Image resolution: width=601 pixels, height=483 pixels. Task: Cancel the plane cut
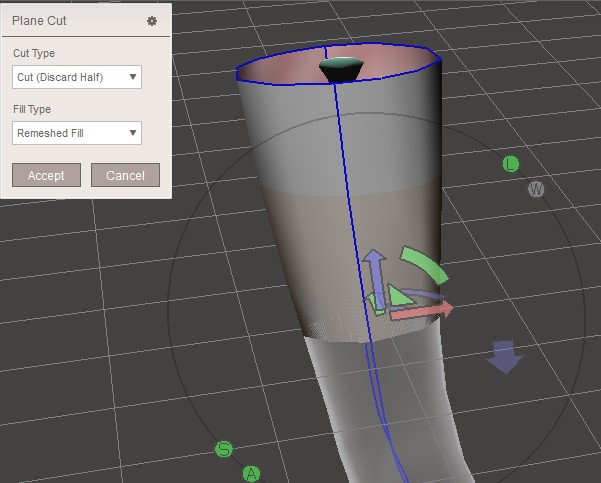pos(125,175)
